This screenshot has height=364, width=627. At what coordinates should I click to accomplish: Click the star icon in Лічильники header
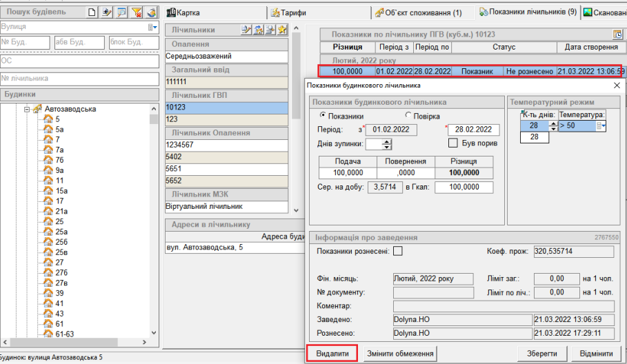click(x=282, y=30)
